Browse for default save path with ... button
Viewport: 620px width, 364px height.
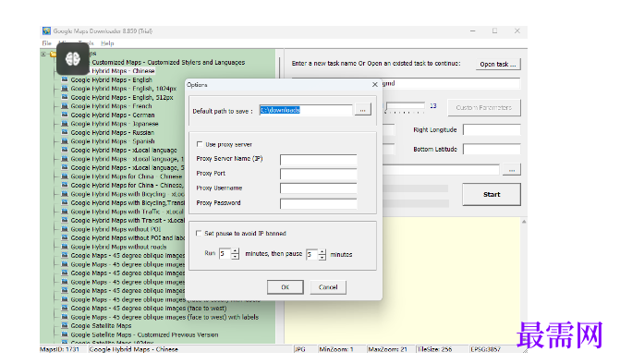coord(362,110)
